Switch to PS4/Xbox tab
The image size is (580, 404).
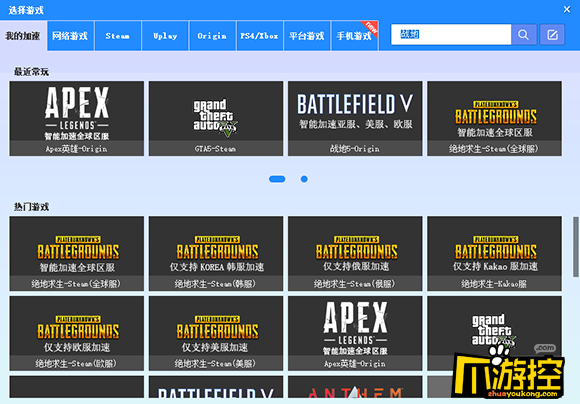260,36
